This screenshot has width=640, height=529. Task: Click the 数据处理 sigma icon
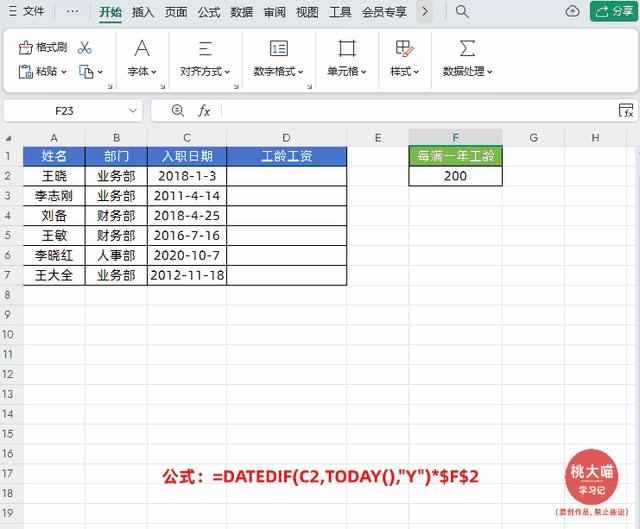(x=467, y=48)
